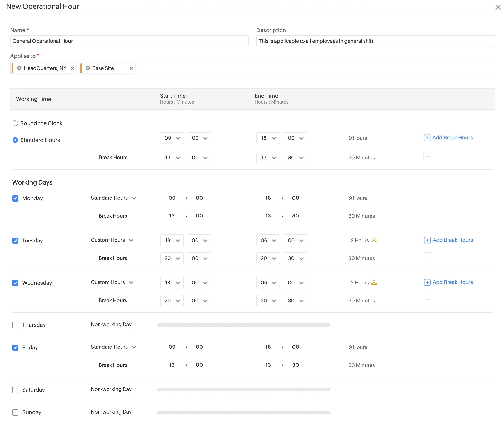
Task: Uncheck the Monday working day checkbox
Action: click(15, 198)
